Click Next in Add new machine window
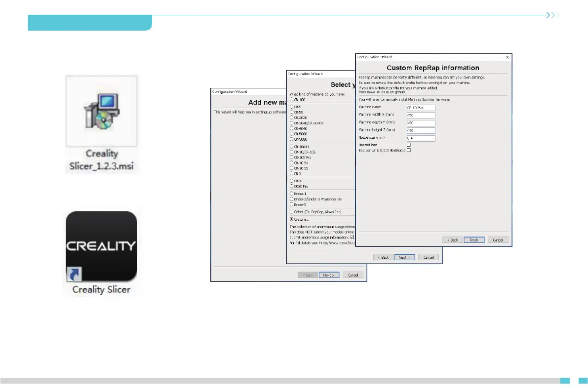The width and height of the screenshot is (588, 392). point(329,275)
